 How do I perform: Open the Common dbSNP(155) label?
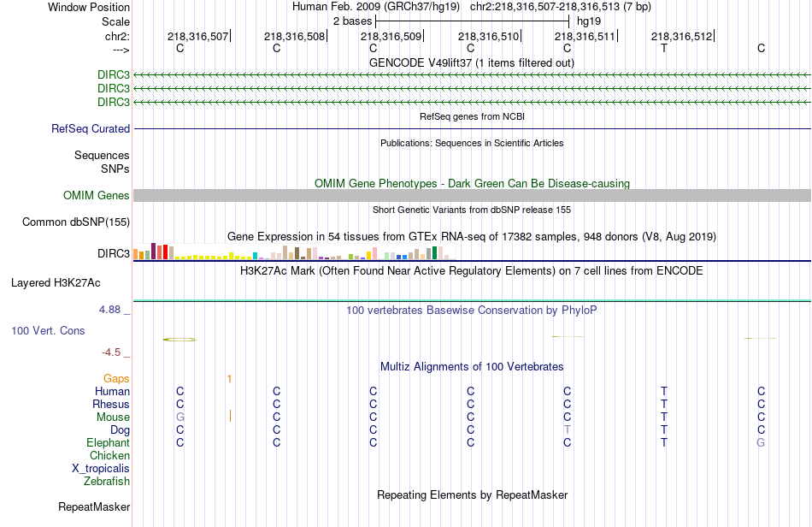75,222
